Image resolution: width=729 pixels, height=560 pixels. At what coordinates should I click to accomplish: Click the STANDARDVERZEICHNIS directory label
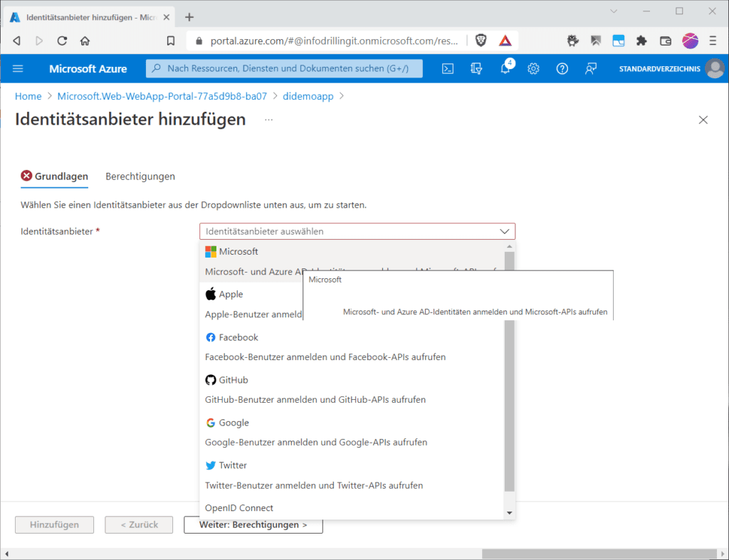(x=659, y=69)
